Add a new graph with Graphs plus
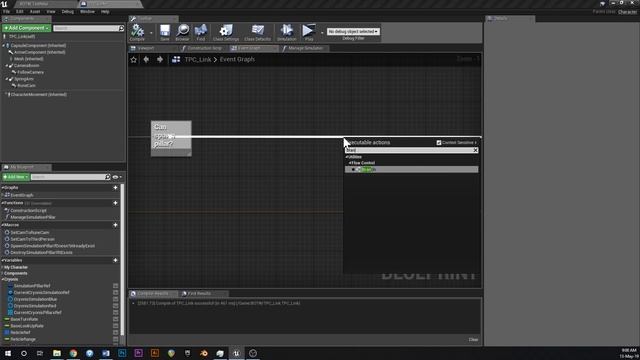Viewport: 640px width, 360px height. point(116,188)
